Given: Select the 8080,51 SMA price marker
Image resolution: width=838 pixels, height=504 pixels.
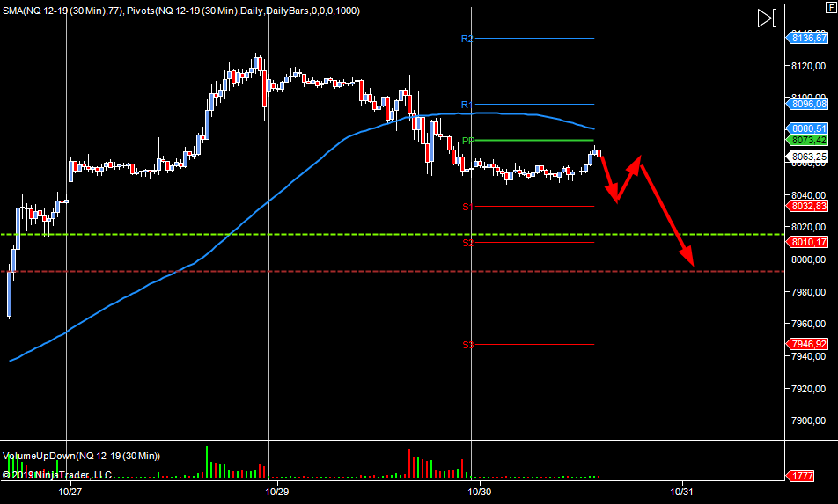Looking at the screenshot, I should [808, 128].
